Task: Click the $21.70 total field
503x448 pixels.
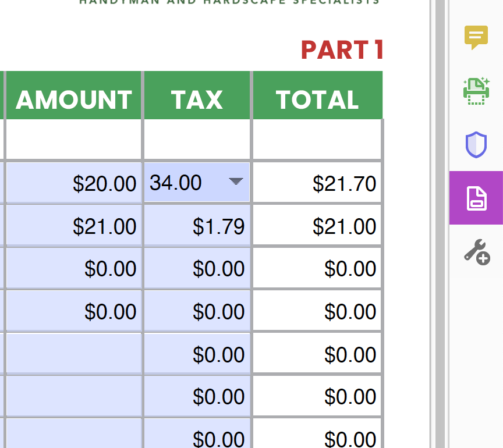Action: [x=317, y=183]
